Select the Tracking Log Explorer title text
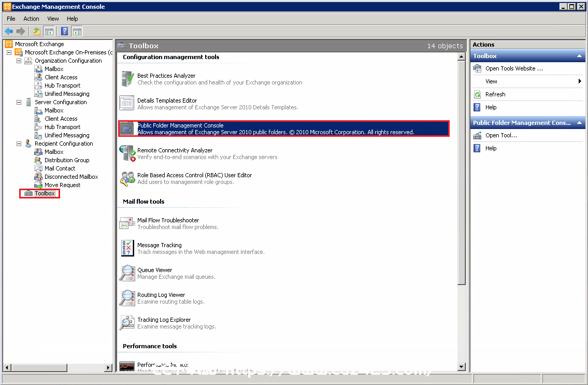588x385 pixels. point(164,320)
